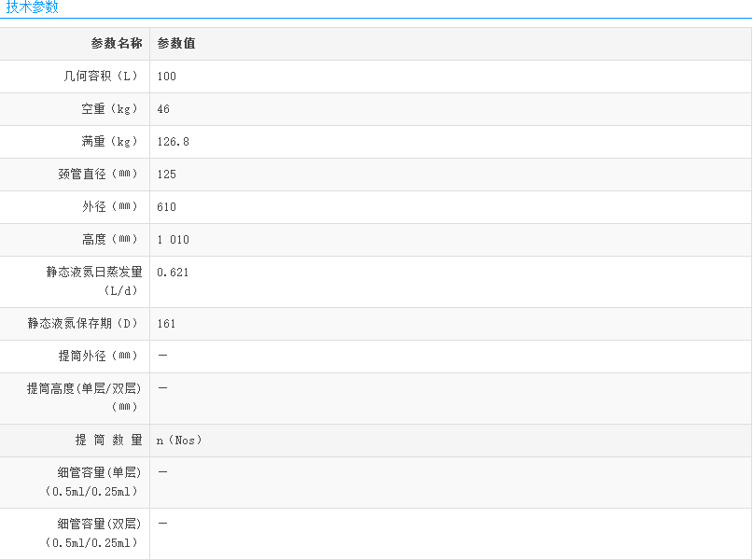753x560 pixels.
Task: Select the 高度（mm） row label
Action: [x=111, y=240]
